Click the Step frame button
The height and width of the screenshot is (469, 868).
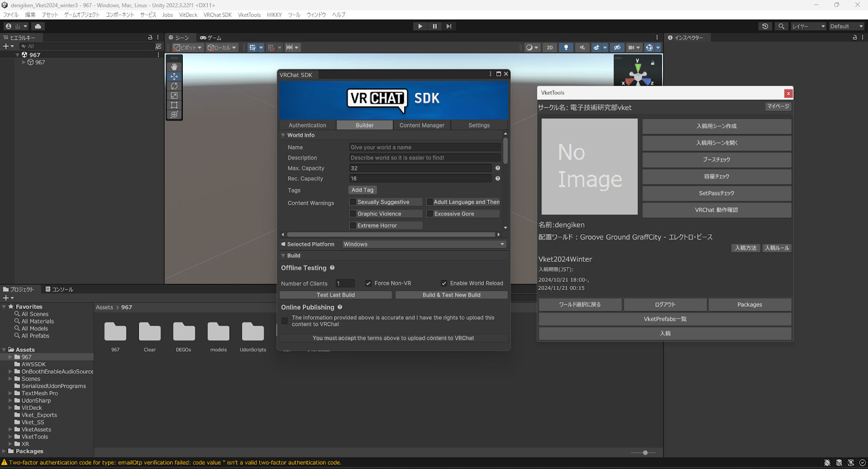point(449,26)
